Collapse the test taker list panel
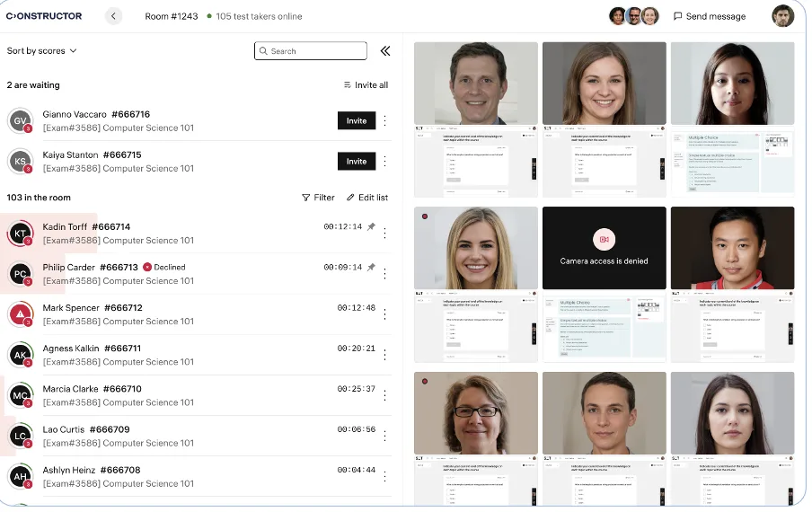This screenshot has width=812, height=512. pyautogui.click(x=384, y=50)
